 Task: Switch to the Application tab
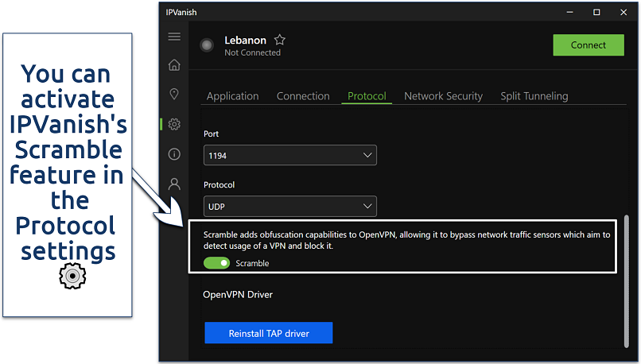tap(232, 96)
